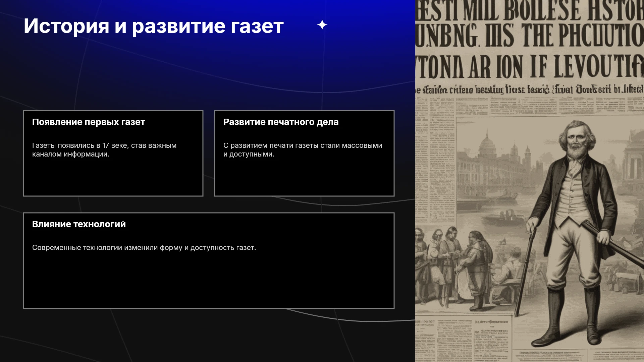This screenshot has height=362, width=644.
Task: Select the slide title «История и развитие газет»
Action: click(x=154, y=26)
